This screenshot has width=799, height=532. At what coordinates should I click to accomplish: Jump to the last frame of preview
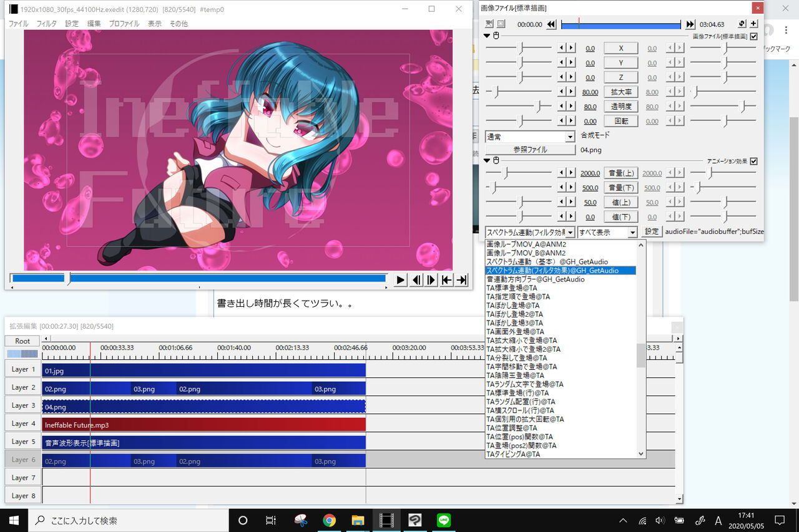(461, 280)
